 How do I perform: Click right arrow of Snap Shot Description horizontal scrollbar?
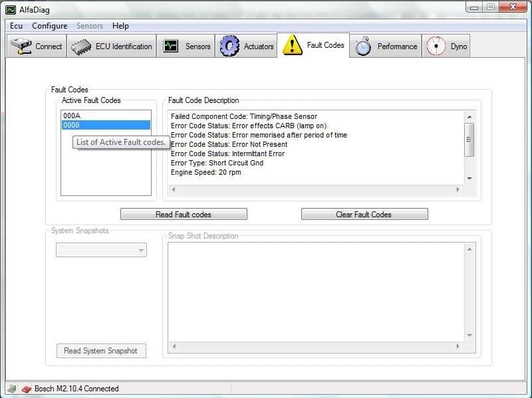click(x=458, y=346)
